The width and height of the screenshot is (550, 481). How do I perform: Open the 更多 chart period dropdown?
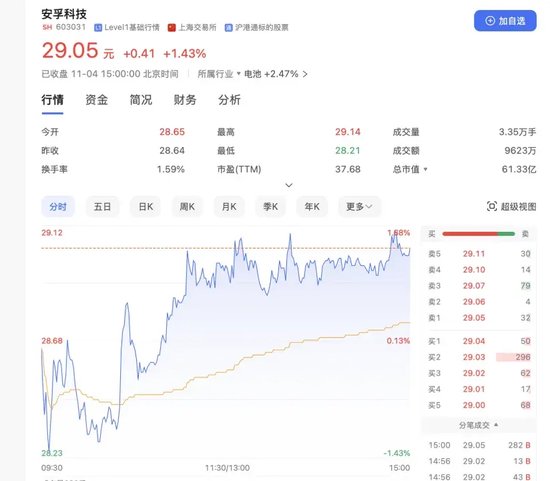[x=359, y=207]
